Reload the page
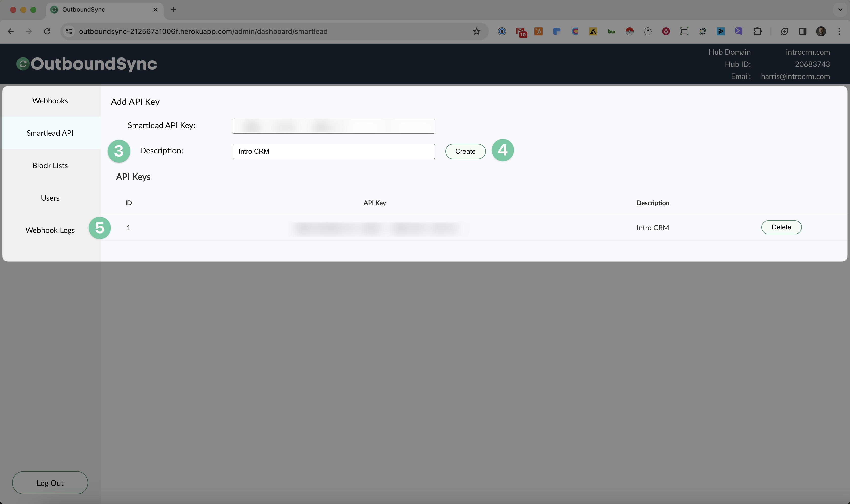 pos(47,31)
